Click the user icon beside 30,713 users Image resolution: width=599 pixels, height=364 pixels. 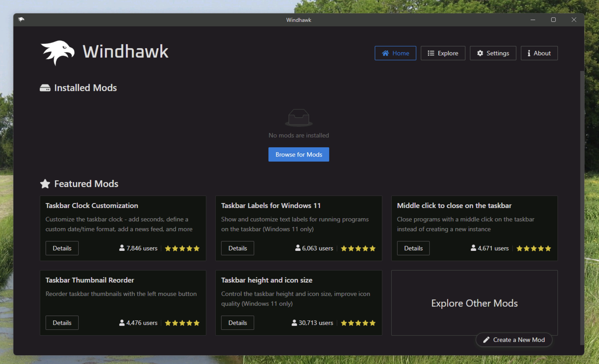(x=294, y=322)
